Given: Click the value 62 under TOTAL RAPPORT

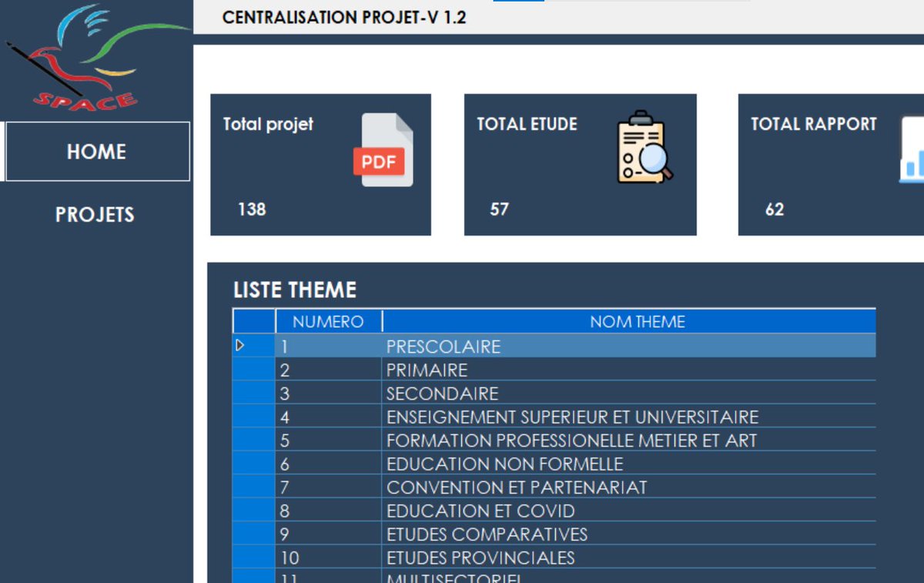Looking at the screenshot, I should [775, 209].
